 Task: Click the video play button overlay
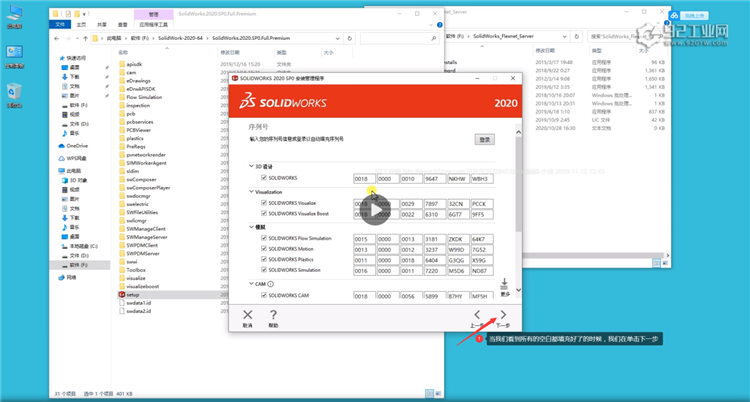click(375, 210)
